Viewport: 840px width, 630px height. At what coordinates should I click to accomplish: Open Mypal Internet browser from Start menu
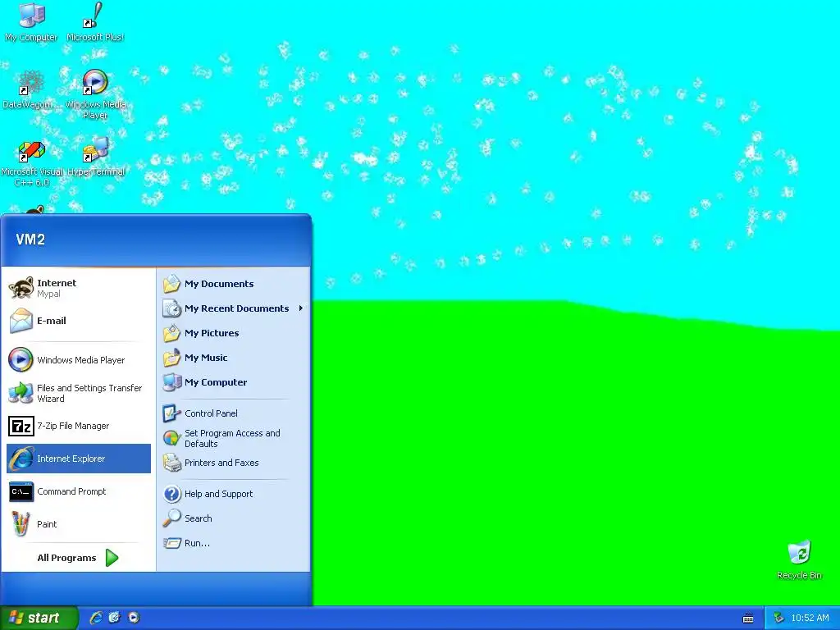79,288
